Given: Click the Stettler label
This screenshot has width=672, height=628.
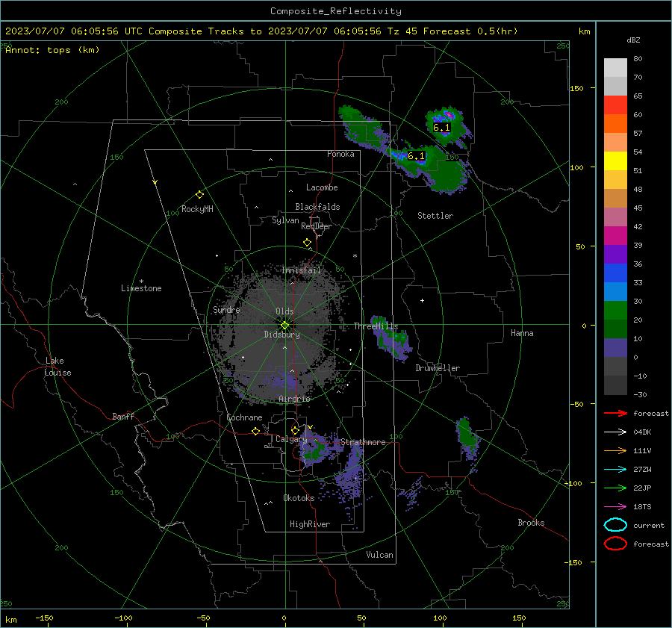Looking at the screenshot, I should click(435, 216).
